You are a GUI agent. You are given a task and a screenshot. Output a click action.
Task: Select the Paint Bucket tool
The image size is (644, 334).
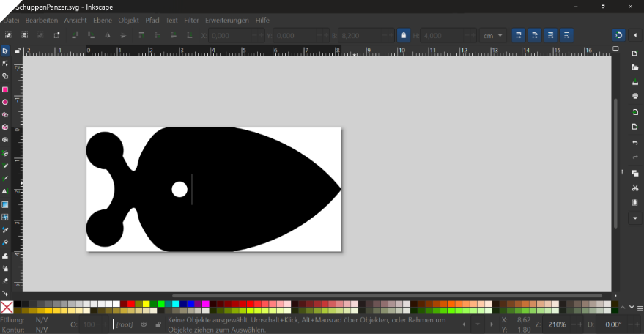[5, 242]
